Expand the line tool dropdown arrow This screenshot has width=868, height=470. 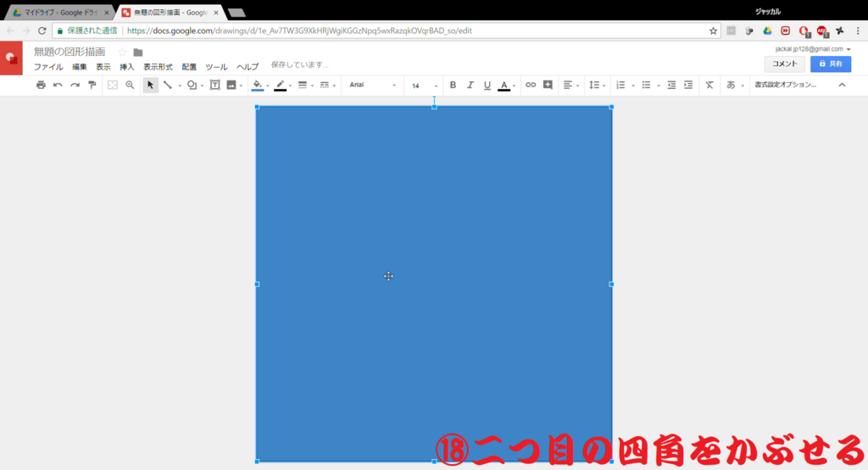pos(180,86)
